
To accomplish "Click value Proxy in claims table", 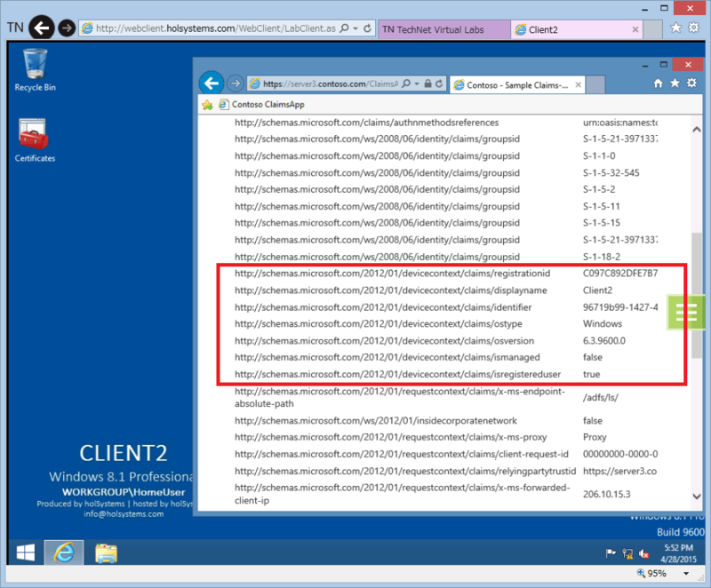I will (595, 437).
